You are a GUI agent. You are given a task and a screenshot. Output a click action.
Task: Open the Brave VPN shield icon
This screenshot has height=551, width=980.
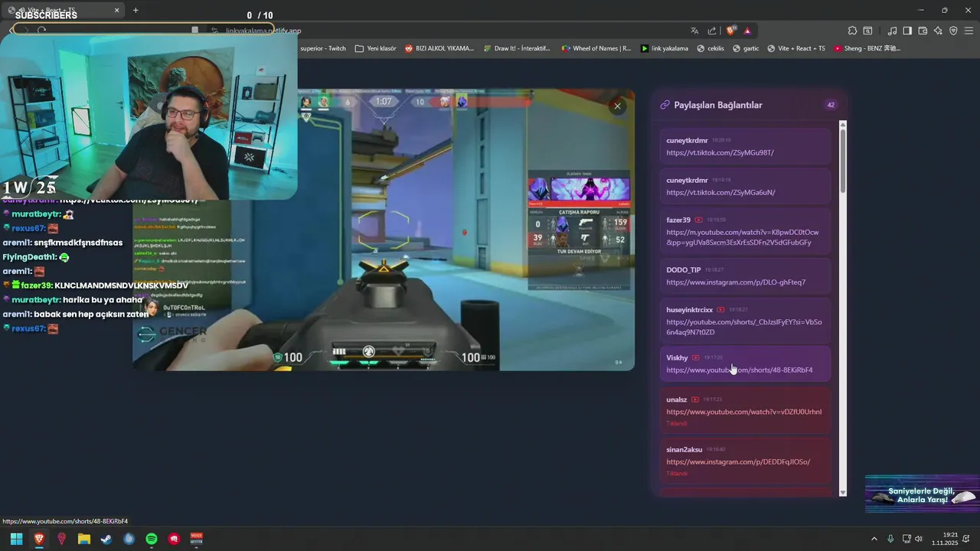coord(953,31)
